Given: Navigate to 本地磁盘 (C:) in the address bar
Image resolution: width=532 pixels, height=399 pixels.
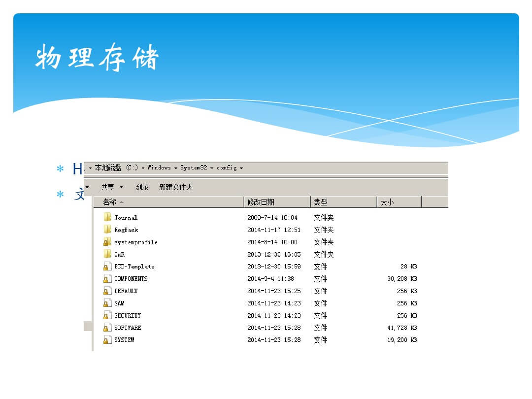Looking at the screenshot, I should (x=116, y=168).
